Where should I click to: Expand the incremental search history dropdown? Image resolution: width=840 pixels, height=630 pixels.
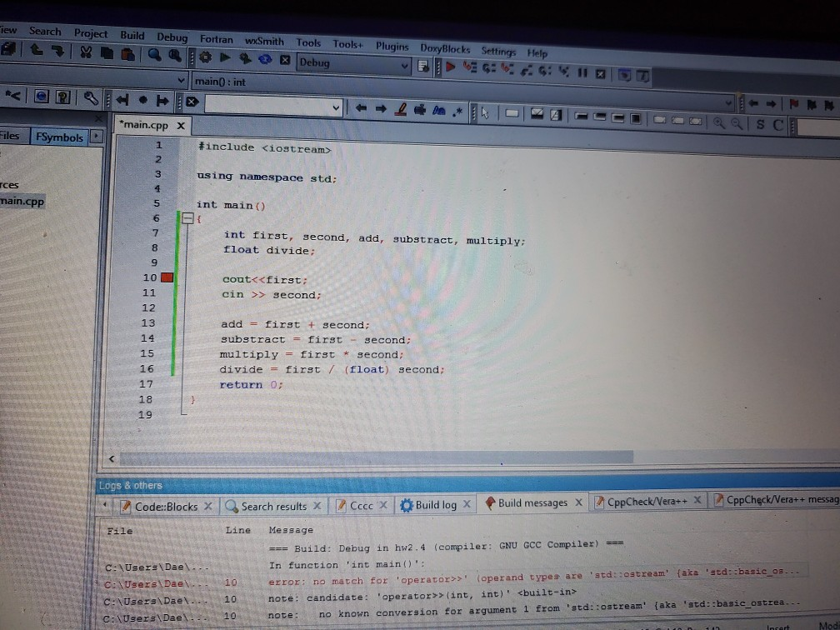(x=335, y=107)
